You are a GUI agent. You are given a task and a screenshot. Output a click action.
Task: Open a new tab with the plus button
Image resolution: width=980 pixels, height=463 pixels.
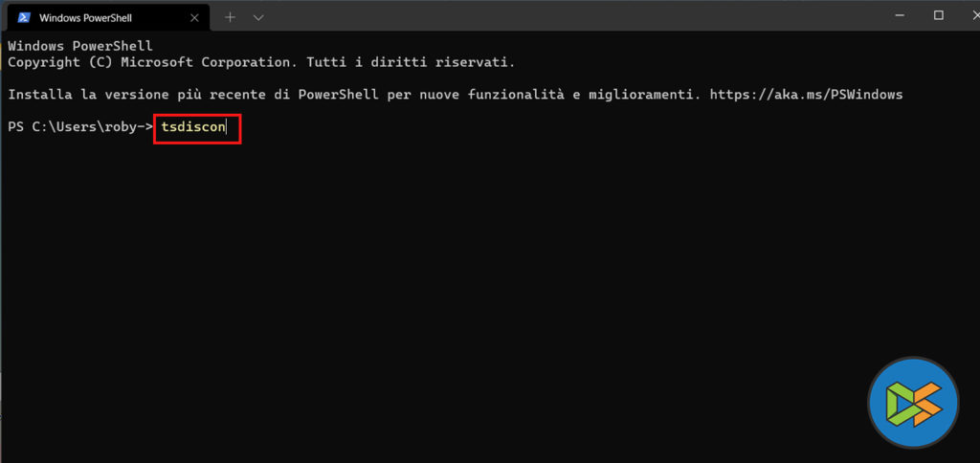[230, 17]
